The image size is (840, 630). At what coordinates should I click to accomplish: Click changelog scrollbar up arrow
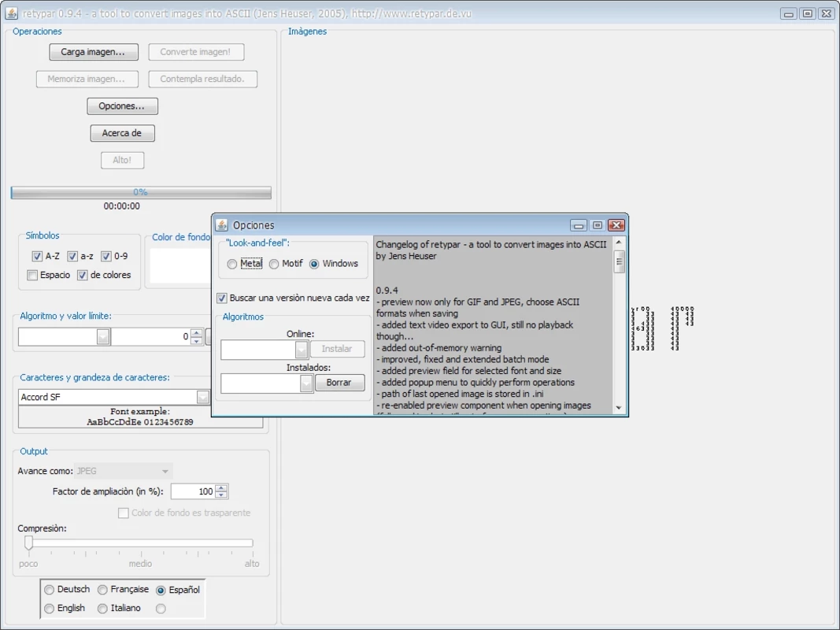(619, 242)
